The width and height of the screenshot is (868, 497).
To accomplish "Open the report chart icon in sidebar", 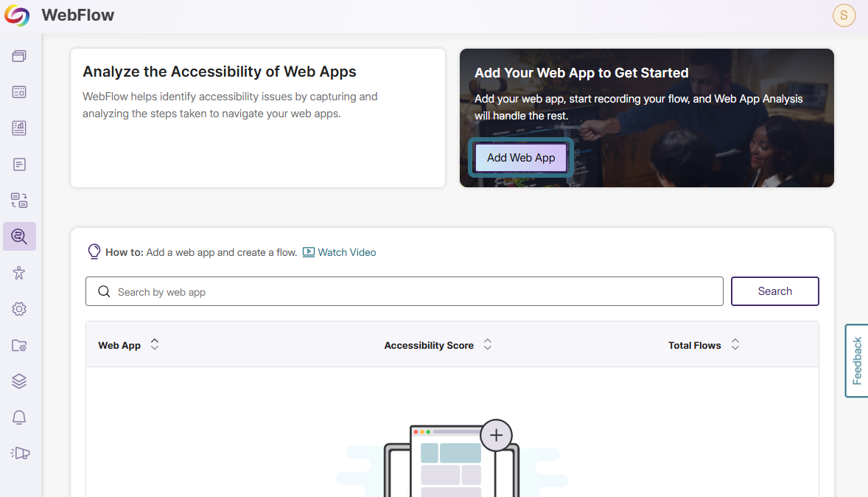I will point(19,128).
